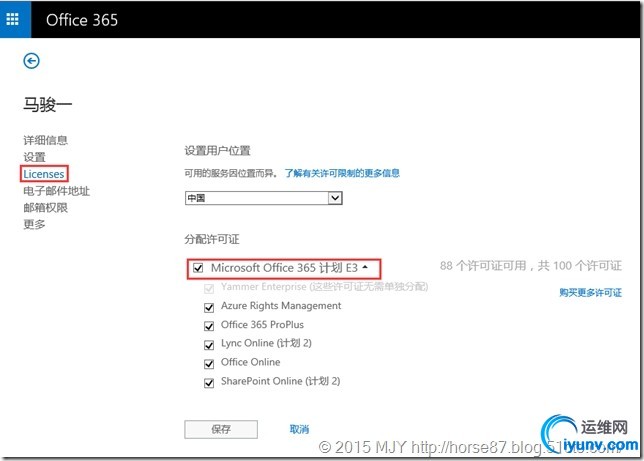Go to 电子邮件地址 section

(x=56, y=191)
